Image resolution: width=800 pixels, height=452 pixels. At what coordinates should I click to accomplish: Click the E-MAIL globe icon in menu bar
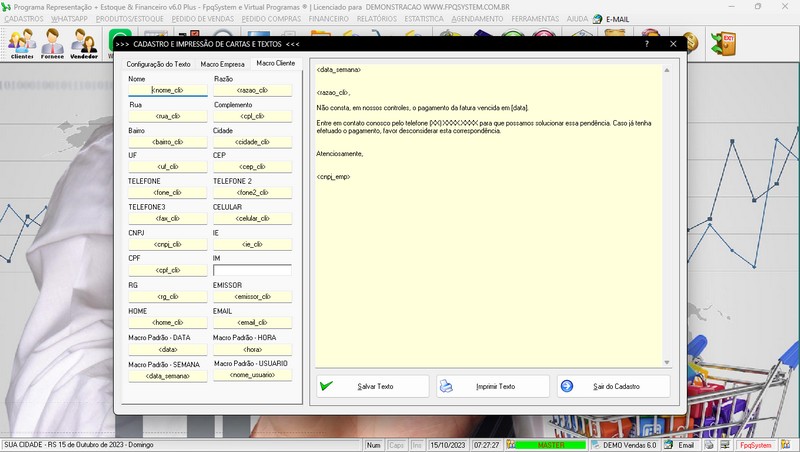click(597, 19)
